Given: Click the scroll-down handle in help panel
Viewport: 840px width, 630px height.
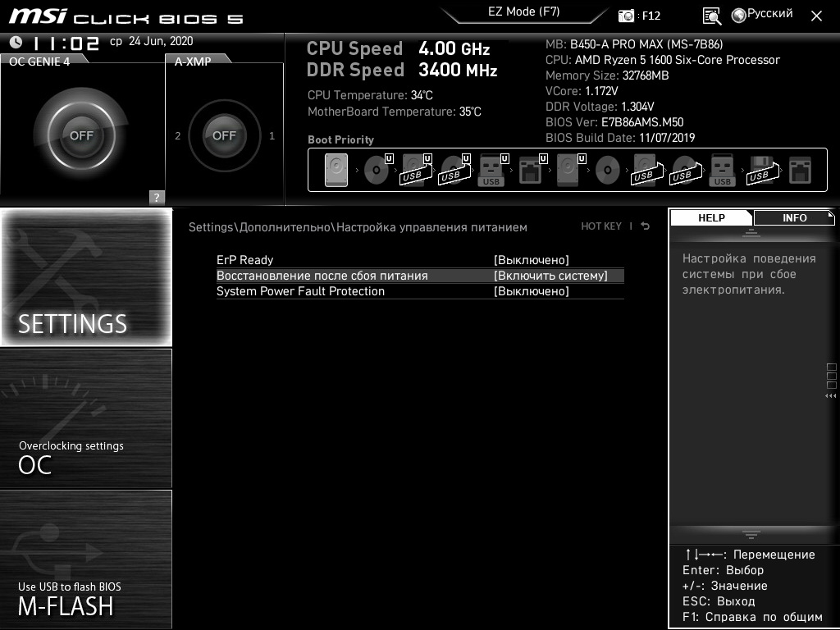Looking at the screenshot, I should pyautogui.click(x=751, y=535).
